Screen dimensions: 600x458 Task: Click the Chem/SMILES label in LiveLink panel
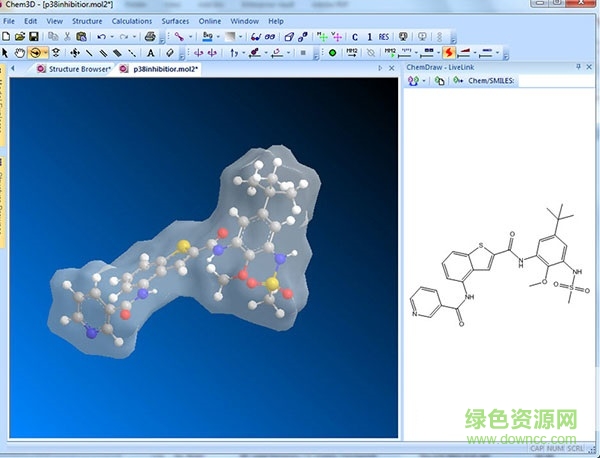pyautogui.click(x=485, y=81)
